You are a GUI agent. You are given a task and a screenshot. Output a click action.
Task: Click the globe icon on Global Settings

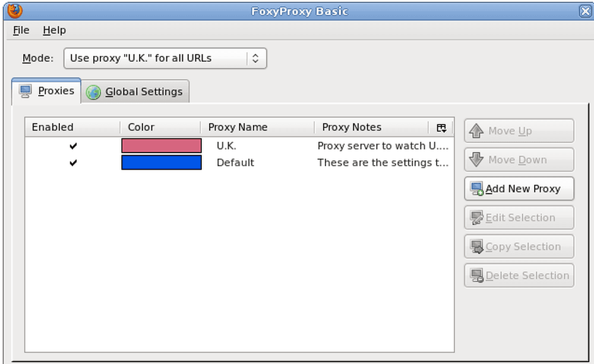[x=93, y=92]
